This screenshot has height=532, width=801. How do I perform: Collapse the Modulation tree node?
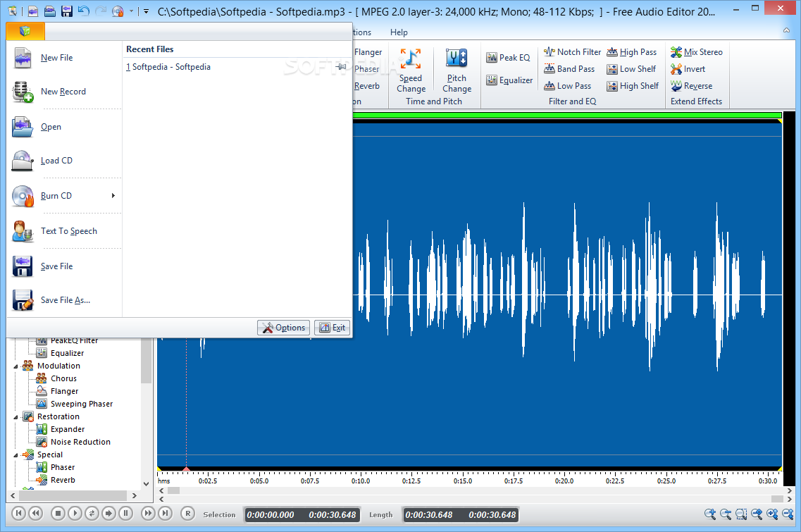click(x=15, y=366)
